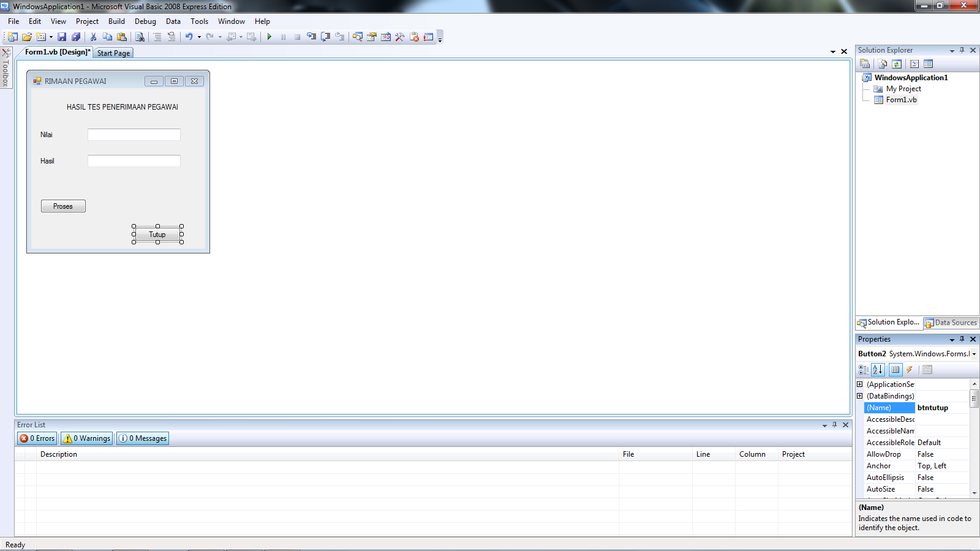This screenshot has height=551, width=980.
Task: Click the Nilai text input field
Action: click(134, 134)
